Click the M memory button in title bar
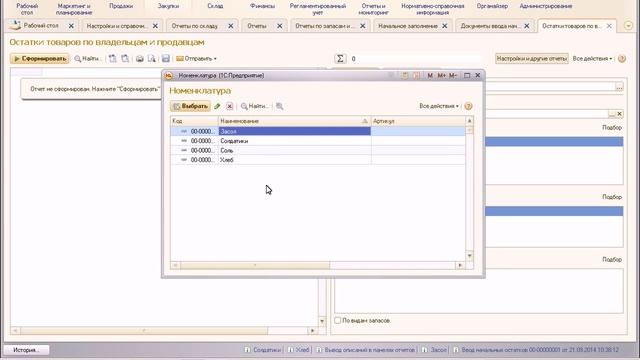640x360 pixels. (x=430, y=76)
